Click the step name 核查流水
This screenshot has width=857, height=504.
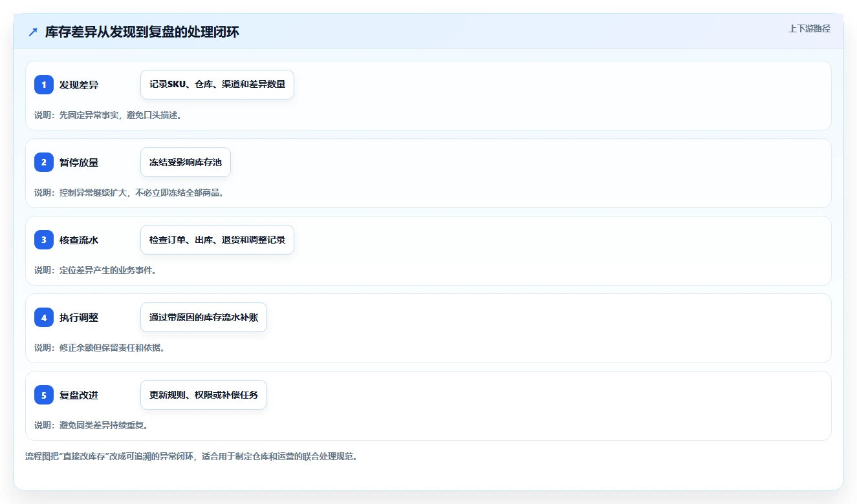tap(79, 240)
